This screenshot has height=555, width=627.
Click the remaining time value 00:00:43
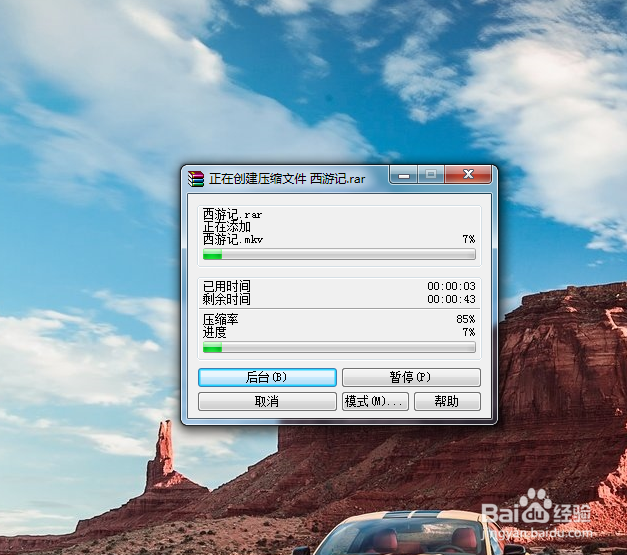[x=451, y=299]
